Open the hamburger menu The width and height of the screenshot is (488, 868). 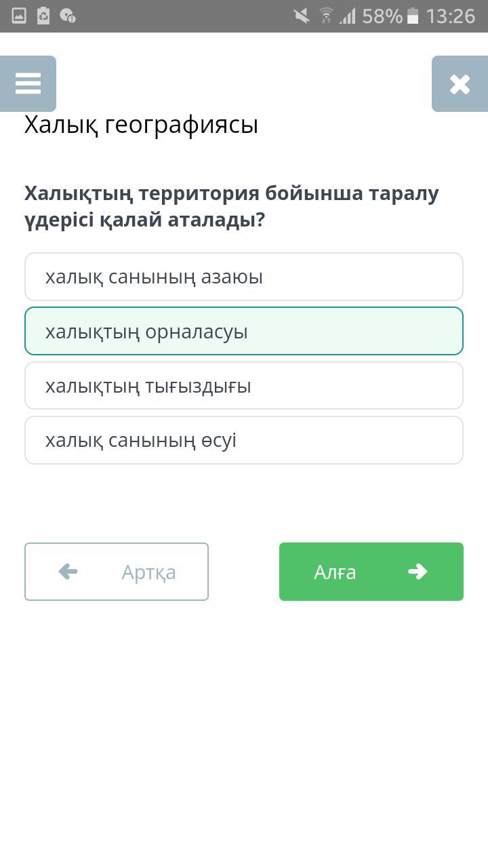[28, 83]
